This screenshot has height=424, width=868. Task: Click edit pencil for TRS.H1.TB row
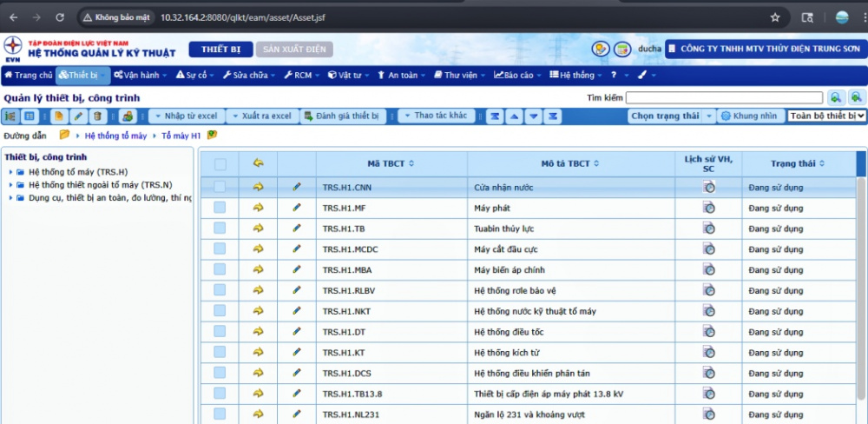297,228
